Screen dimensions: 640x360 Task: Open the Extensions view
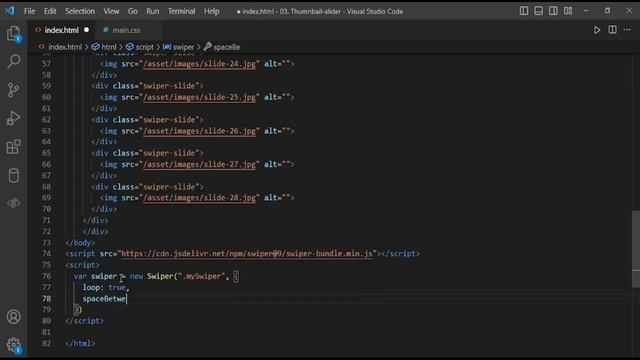coord(13,147)
